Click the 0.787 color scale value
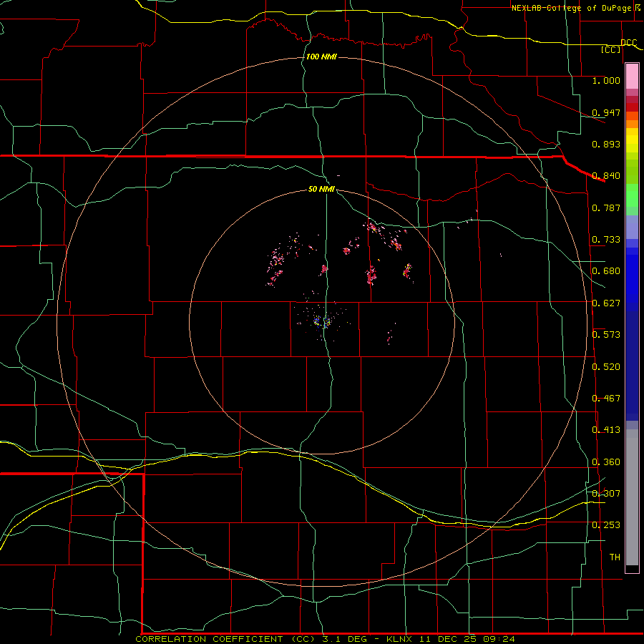 [606, 208]
